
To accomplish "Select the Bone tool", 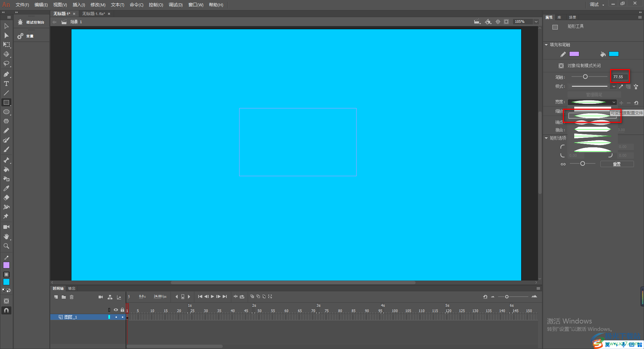I will click(6, 160).
